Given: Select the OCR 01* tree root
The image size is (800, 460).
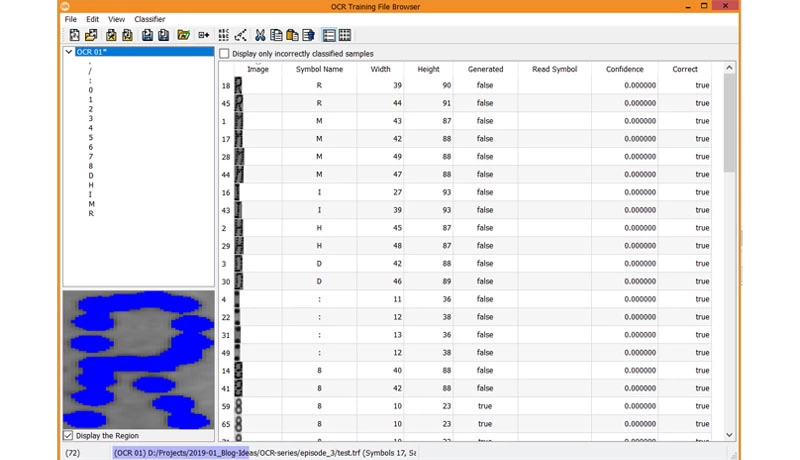Looking at the screenshot, I should pyautogui.click(x=92, y=52).
